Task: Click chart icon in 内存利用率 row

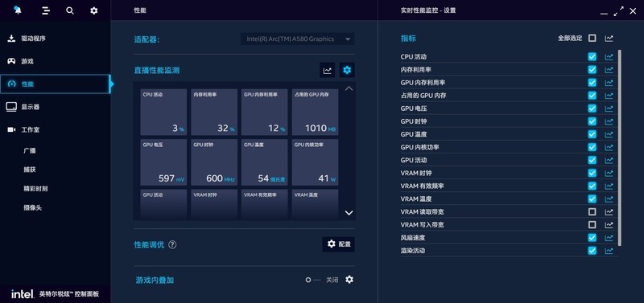Action: (x=609, y=70)
